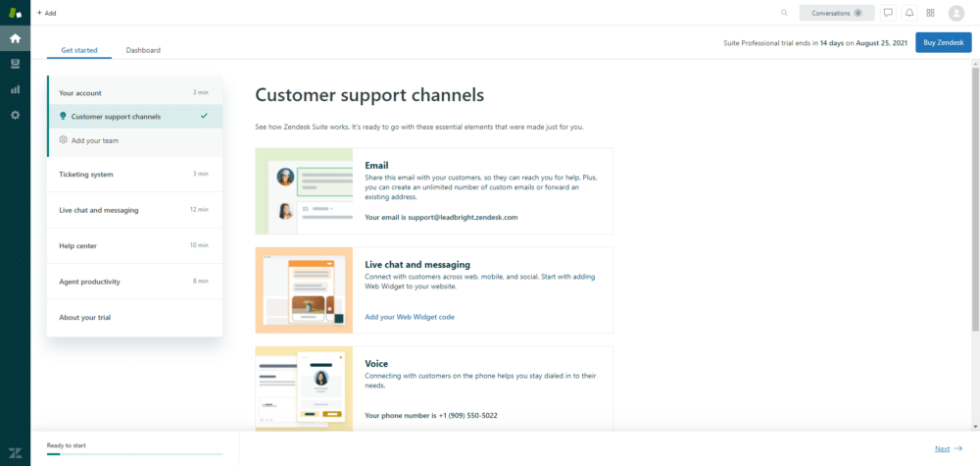Switch to the Dashboard tab
Viewport: 980px width, 466px height.
[143, 50]
